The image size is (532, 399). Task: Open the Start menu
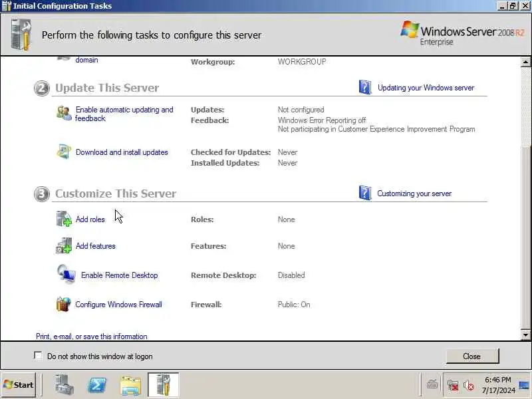pos(19,385)
